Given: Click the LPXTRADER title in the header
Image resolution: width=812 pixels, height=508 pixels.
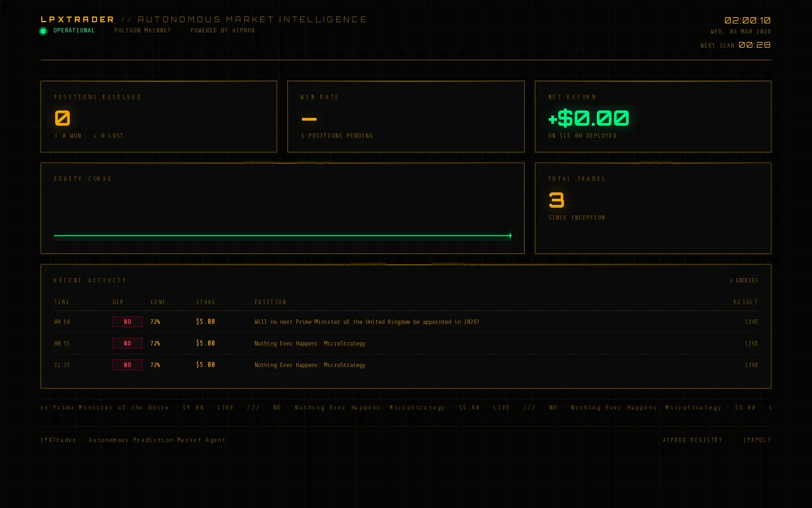Looking at the screenshot, I should pos(77,20).
